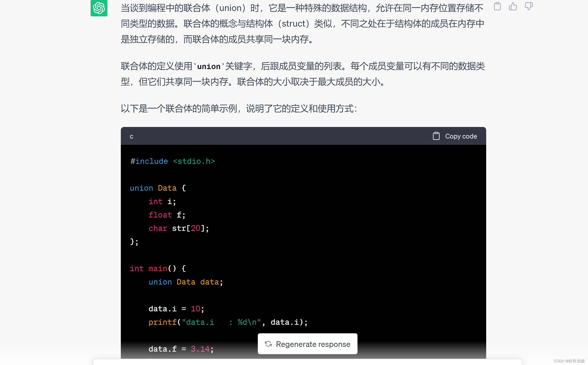This screenshot has width=588, height=365.
Task: Click the paragraph beginning '以下是一个联合体的简单示例'
Action: [239, 109]
